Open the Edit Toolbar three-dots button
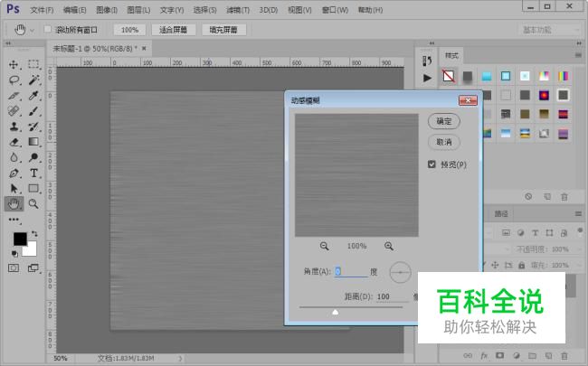Image resolution: width=588 pixels, height=366 pixels. click(14, 220)
